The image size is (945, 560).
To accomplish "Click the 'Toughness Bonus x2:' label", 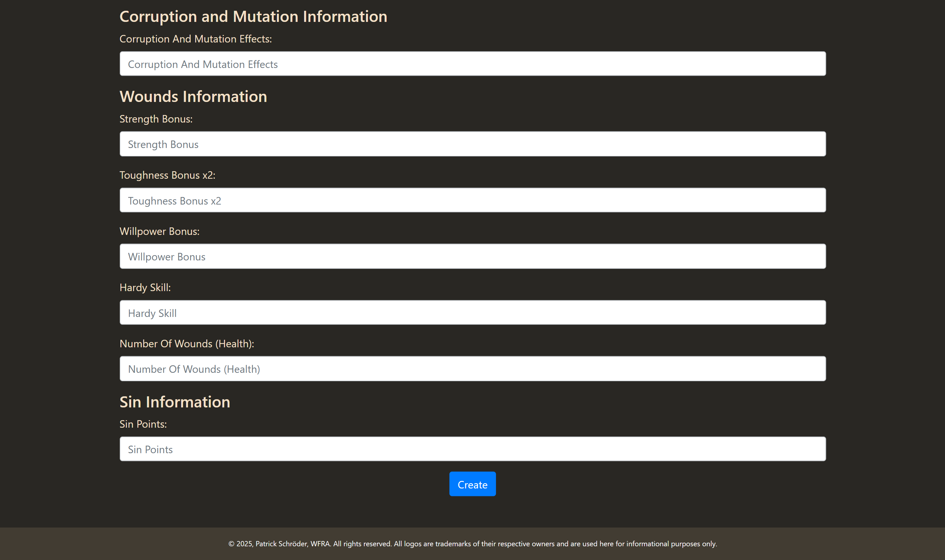I will (167, 175).
